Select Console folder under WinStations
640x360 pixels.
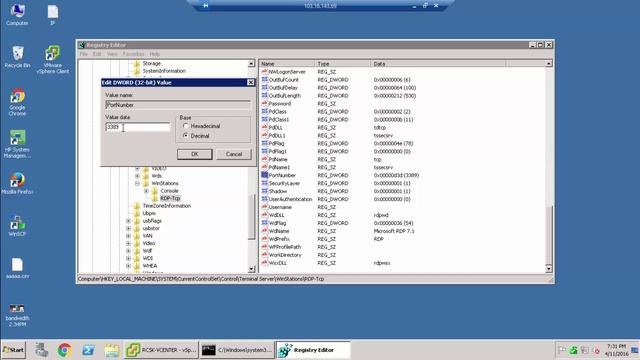click(169, 191)
